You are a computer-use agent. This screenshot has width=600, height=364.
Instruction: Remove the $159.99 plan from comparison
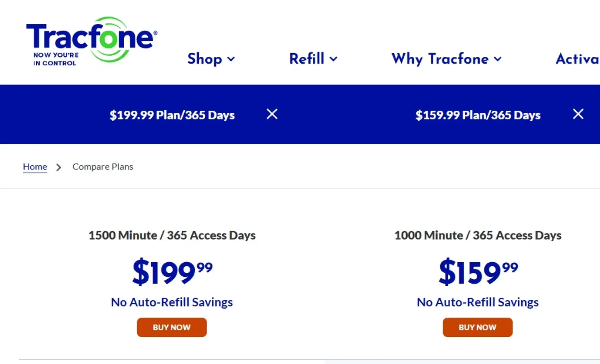pos(578,114)
